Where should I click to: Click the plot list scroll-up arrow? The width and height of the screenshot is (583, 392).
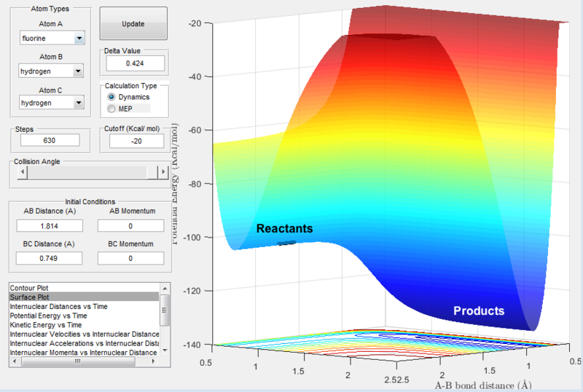pos(165,289)
